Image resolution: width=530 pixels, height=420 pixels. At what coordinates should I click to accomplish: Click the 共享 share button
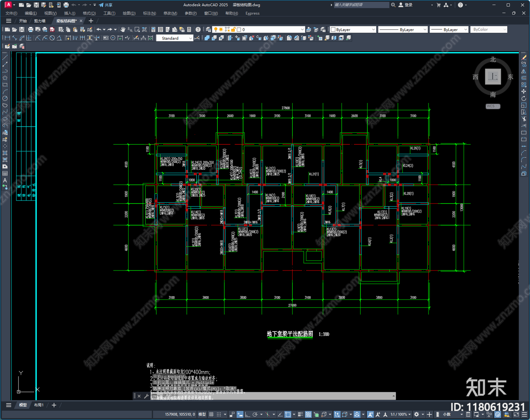click(106, 5)
